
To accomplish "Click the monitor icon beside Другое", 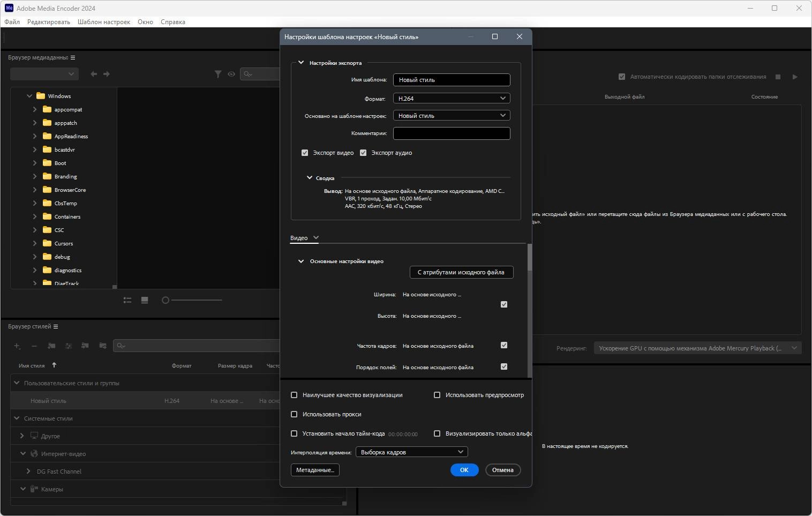I will 34,436.
